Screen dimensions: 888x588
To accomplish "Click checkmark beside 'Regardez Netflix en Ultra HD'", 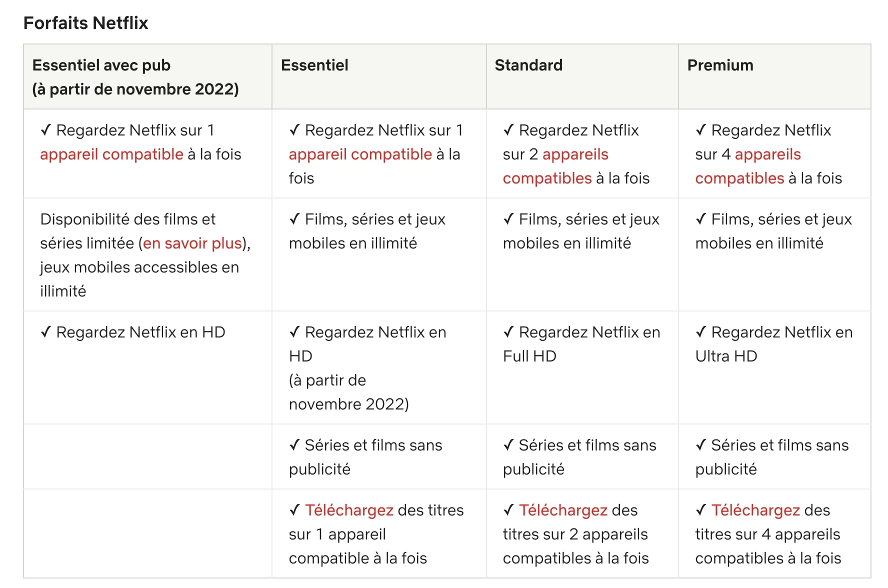I will (701, 332).
